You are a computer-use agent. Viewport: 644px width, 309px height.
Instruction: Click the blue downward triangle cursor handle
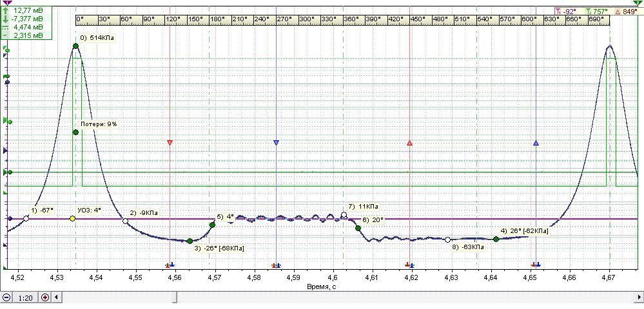[x=276, y=142]
